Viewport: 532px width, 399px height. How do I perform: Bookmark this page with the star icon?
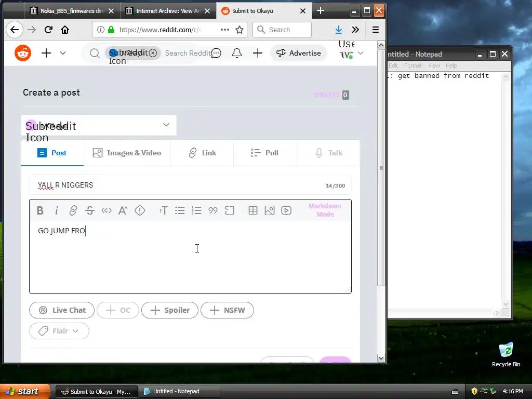[x=240, y=30]
